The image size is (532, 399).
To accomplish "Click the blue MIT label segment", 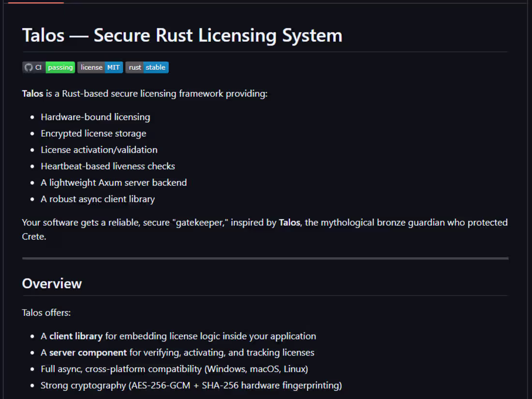I will [x=113, y=67].
